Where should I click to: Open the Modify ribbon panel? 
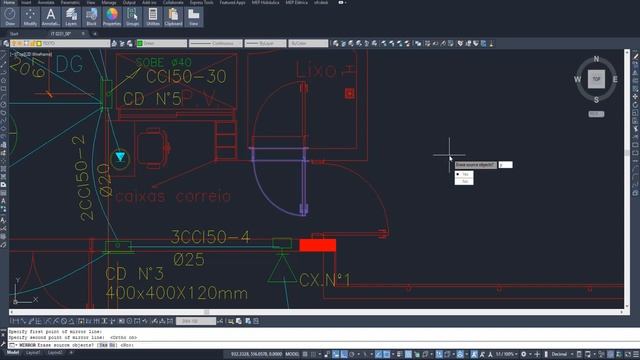30,17
